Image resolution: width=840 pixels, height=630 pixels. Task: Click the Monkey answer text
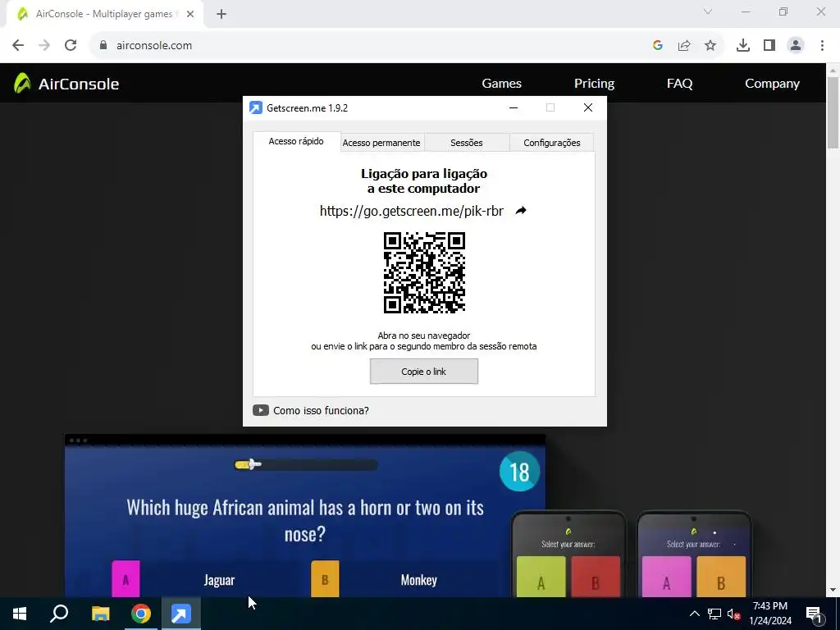click(419, 580)
